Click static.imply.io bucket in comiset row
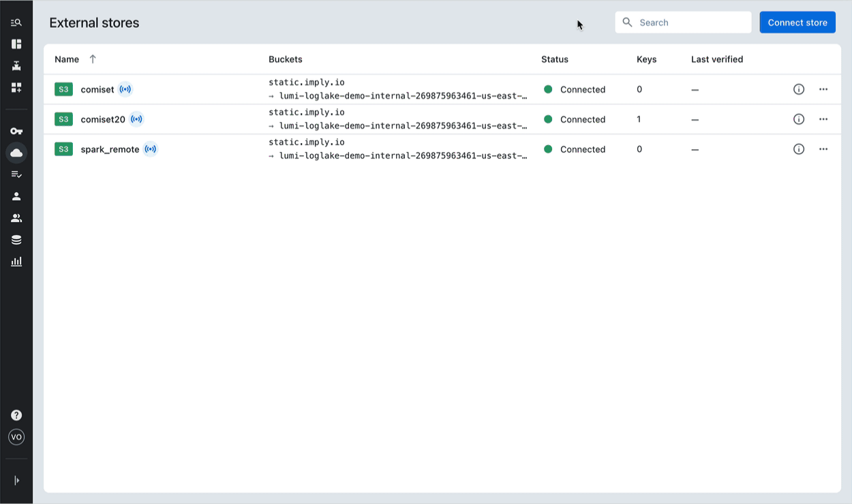The width and height of the screenshot is (852, 504). pos(307,82)
